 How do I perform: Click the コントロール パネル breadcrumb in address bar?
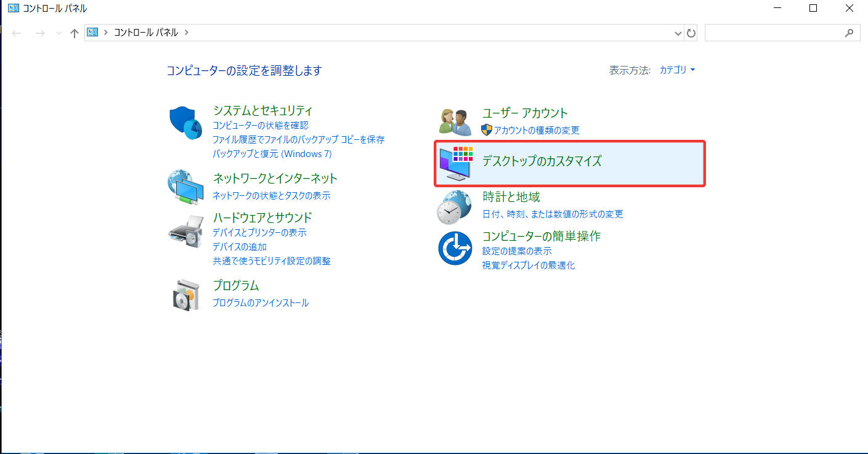coord(146,33)
